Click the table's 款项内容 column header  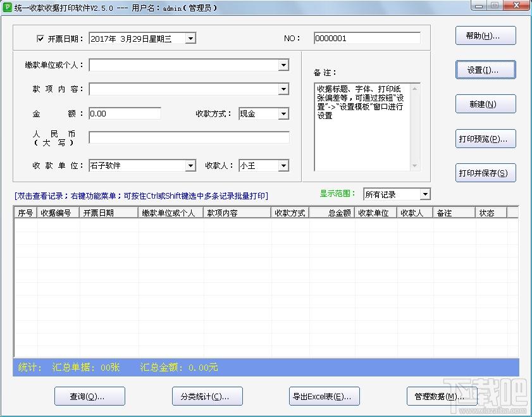(237, 213)
